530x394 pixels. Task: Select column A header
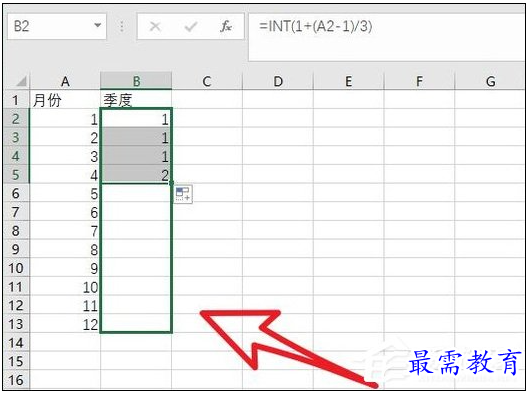click(65, 81)
